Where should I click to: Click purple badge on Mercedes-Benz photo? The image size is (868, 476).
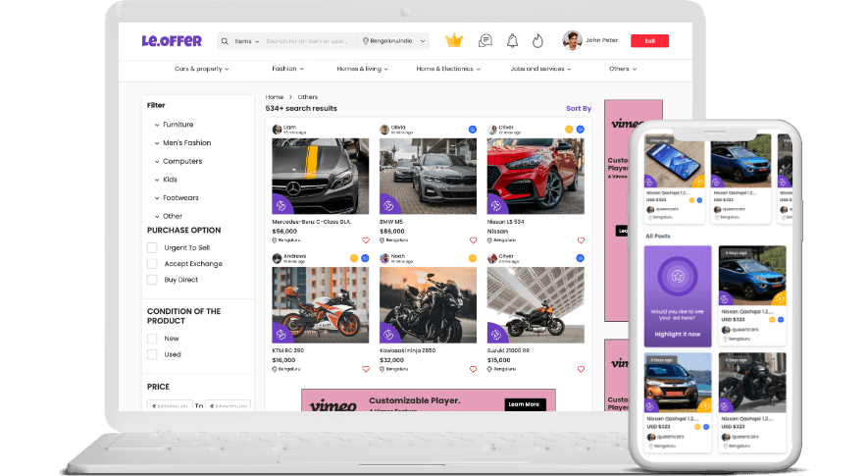click(x=281, y=205)
